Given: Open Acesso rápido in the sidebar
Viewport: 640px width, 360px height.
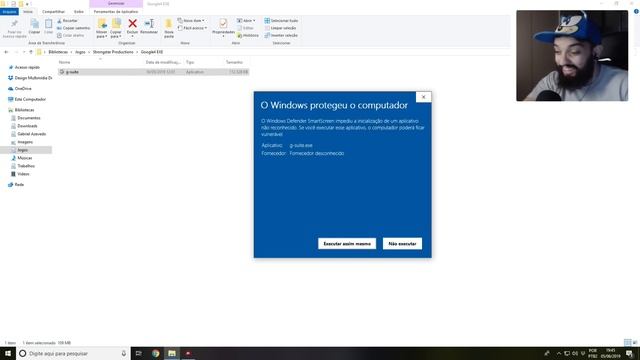Looking at the screenshot, I should (24, 67).
